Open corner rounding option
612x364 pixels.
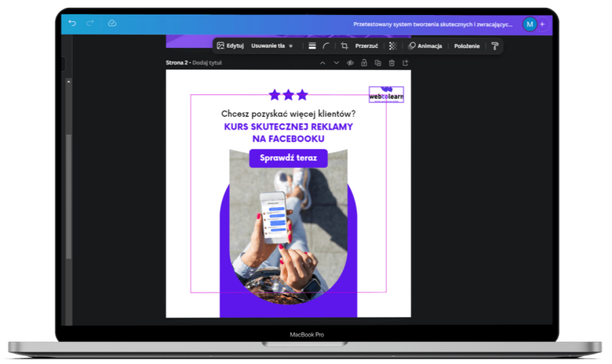[326, 46]
